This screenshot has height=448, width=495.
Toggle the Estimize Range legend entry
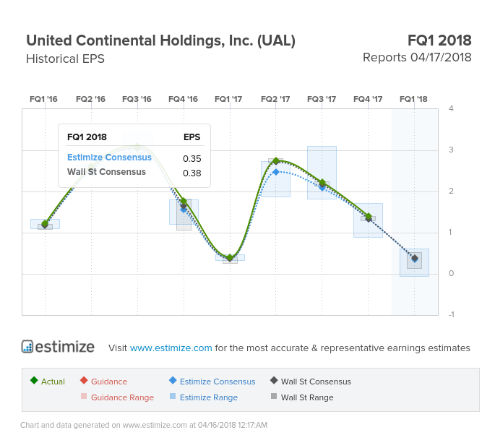pos(204,397)
